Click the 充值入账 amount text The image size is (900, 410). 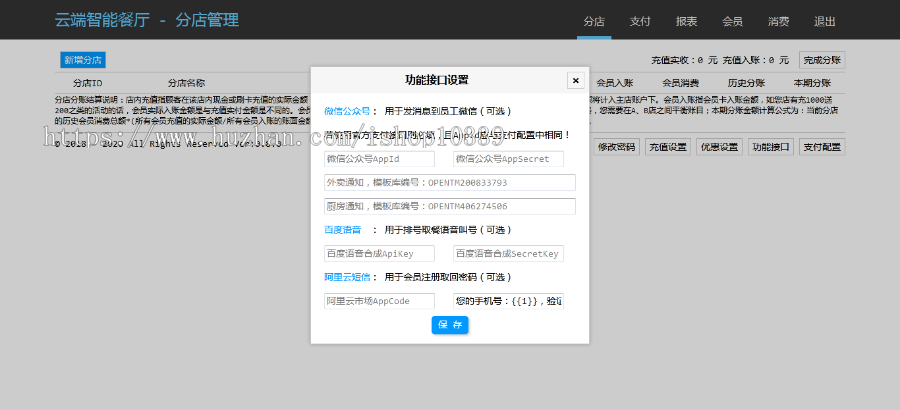tap(756, 60)
